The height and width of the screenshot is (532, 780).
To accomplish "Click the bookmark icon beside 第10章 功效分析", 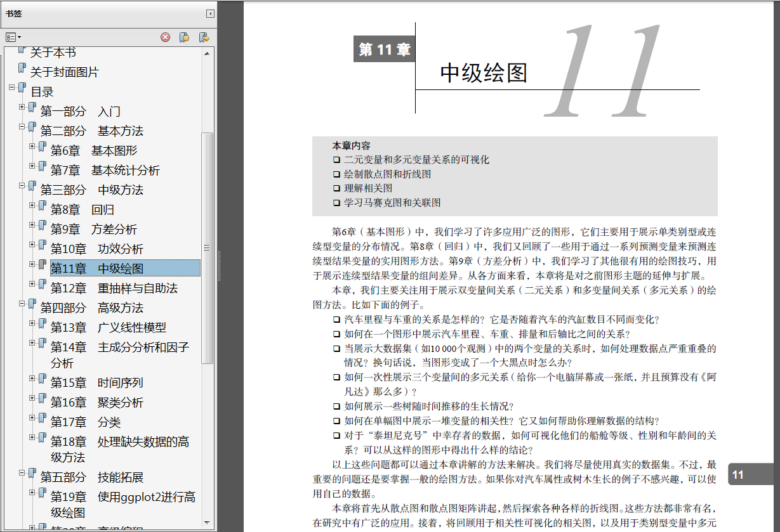I will (43, 245).
